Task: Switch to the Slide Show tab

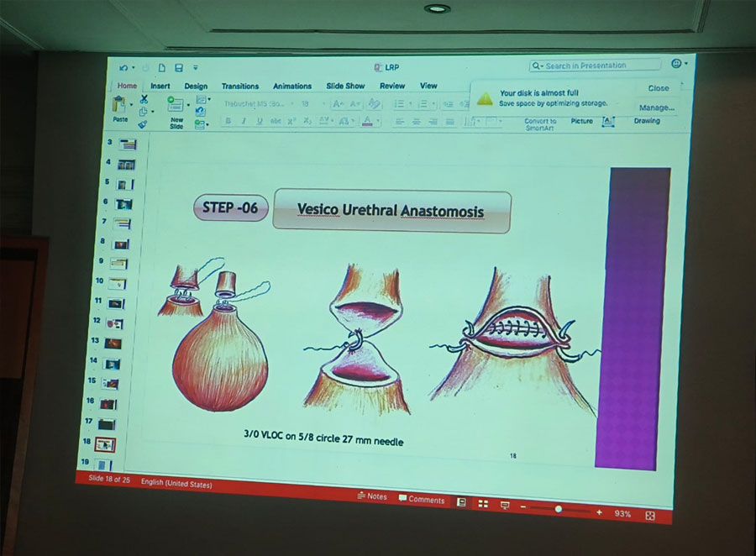Action: pos(345,86)
